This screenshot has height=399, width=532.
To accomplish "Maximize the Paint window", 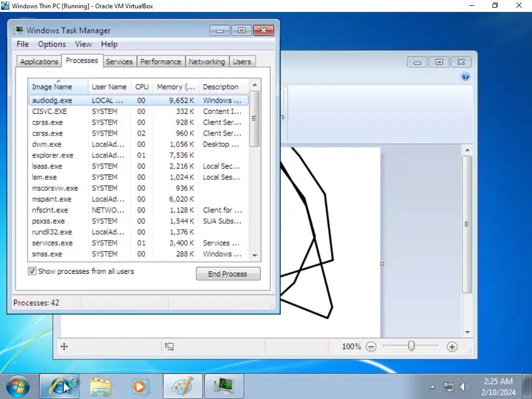I will pyautogui.click(x=439, y=62).
